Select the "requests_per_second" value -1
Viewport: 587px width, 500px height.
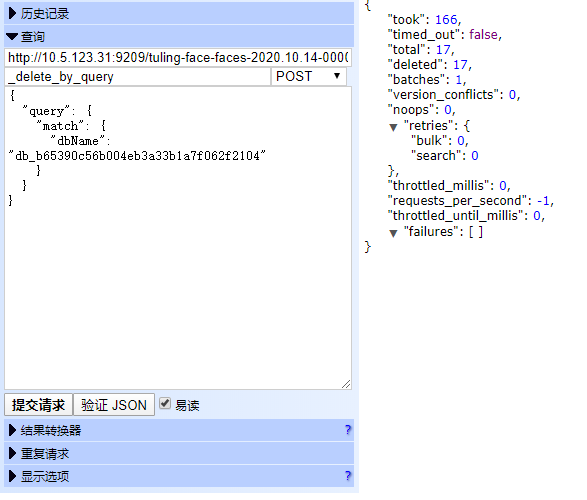coord(543,201)
